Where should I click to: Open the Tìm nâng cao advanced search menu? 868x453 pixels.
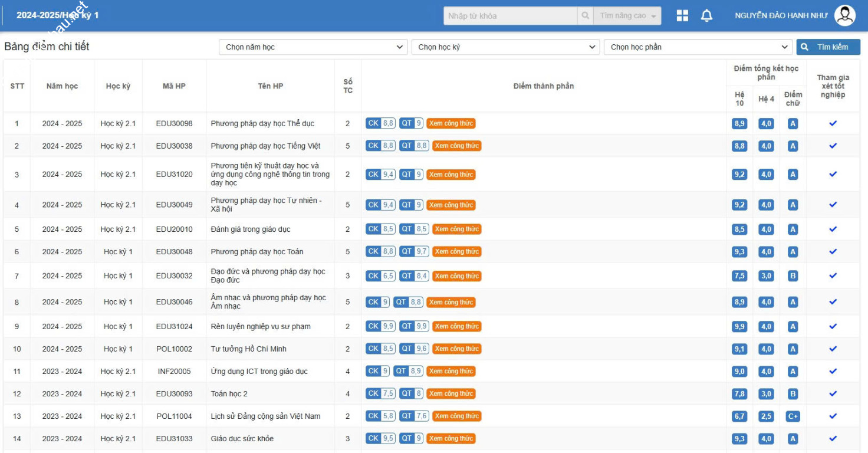click(627, 16)
